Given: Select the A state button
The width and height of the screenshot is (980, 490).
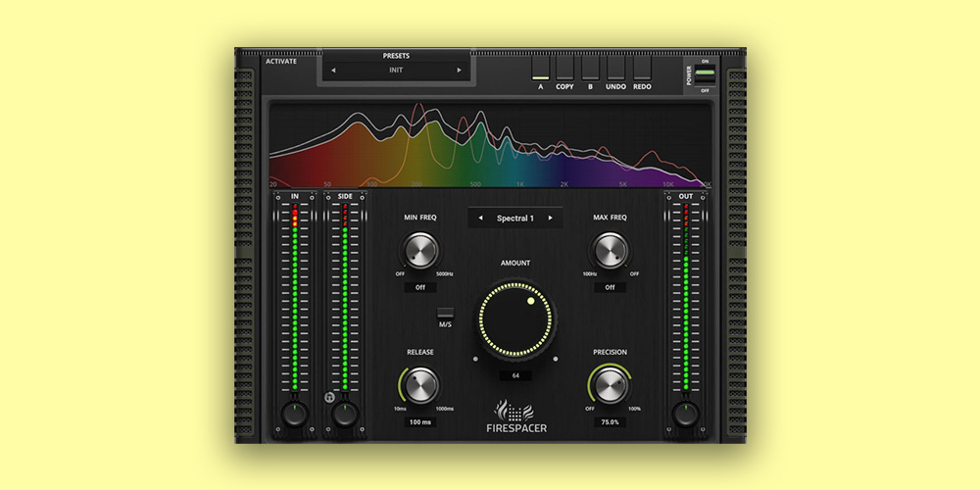Looking at the screenshot, I should click(x=540, y=68).
